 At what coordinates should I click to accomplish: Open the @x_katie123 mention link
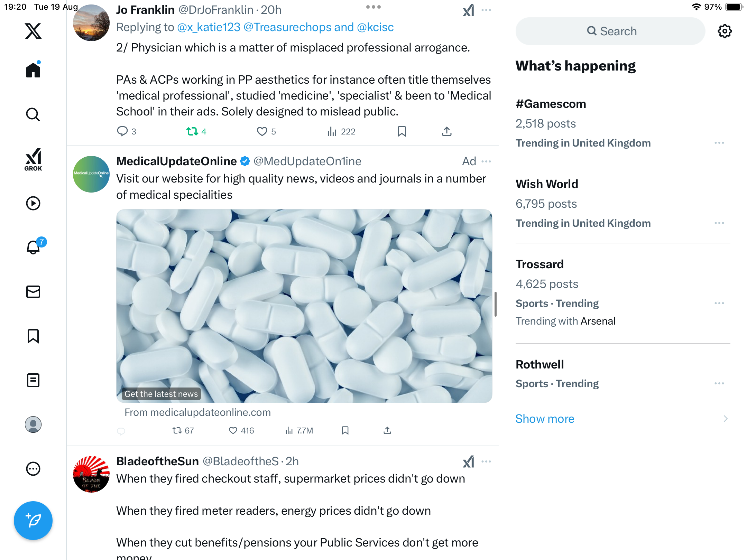pos(209,27)
